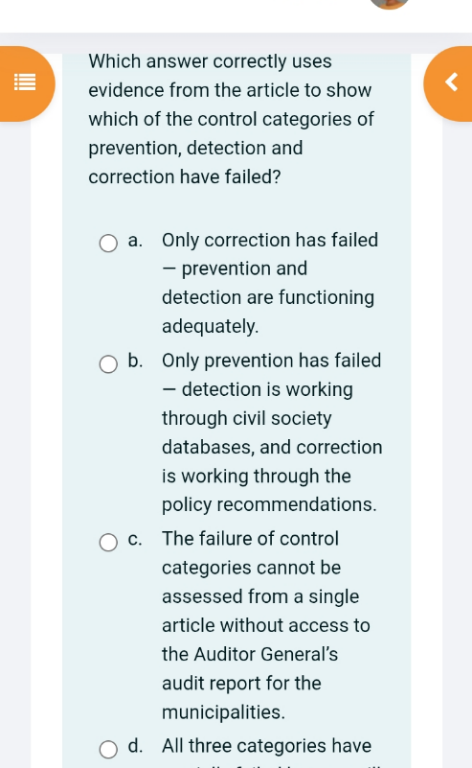Click 'correction have failed?' in the question
Image resolution: width=472 pixels, height=768 pixels.
tap(185, 177)
